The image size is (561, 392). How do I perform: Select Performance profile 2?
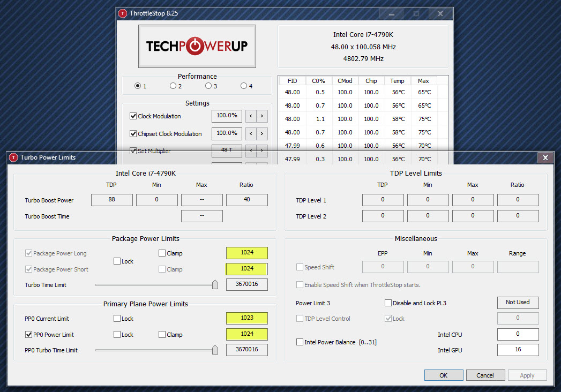[173, 86]
